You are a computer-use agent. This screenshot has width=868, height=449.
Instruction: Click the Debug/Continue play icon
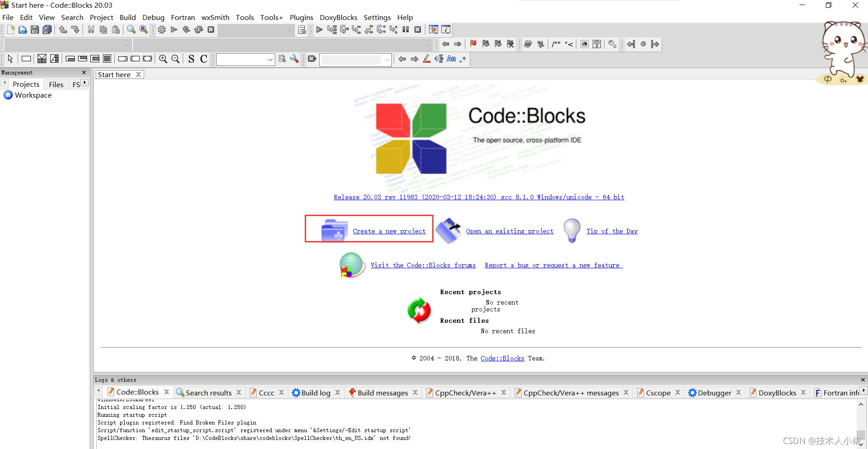click(x=320, y=30)
